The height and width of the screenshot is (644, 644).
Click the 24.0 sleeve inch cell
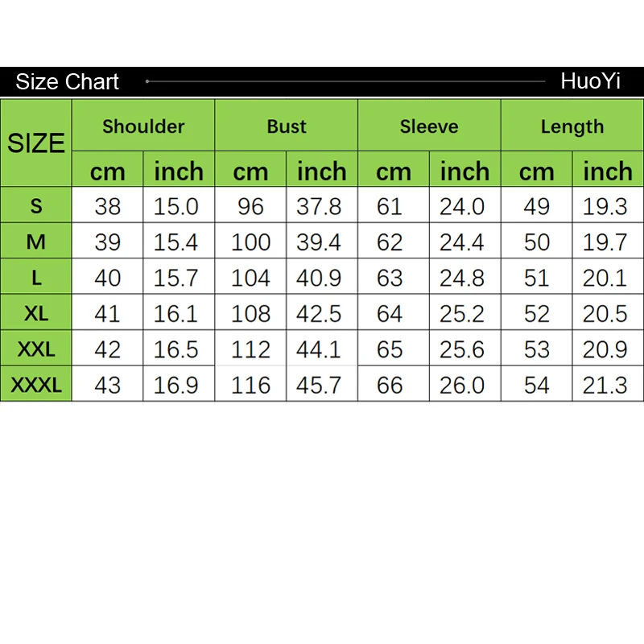click(x=462, y=207)
